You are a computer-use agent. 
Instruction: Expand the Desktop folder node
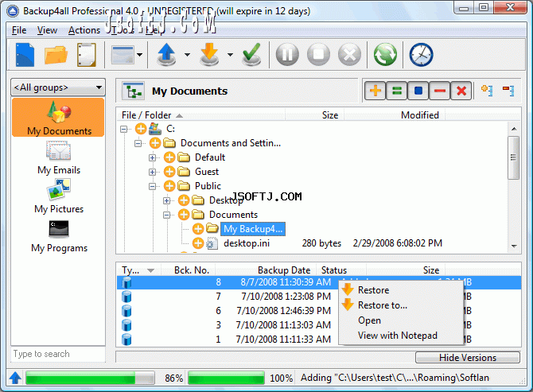tap(166, 200)
